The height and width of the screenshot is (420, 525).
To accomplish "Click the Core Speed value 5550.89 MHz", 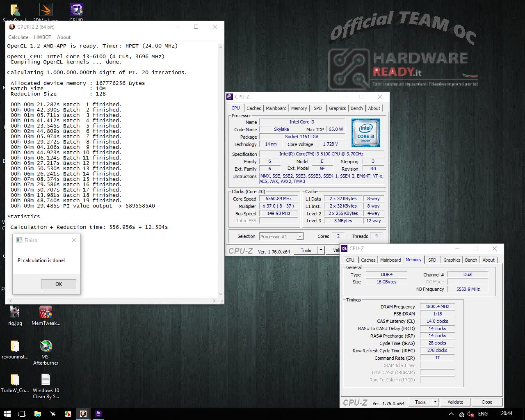I will 278,199.
